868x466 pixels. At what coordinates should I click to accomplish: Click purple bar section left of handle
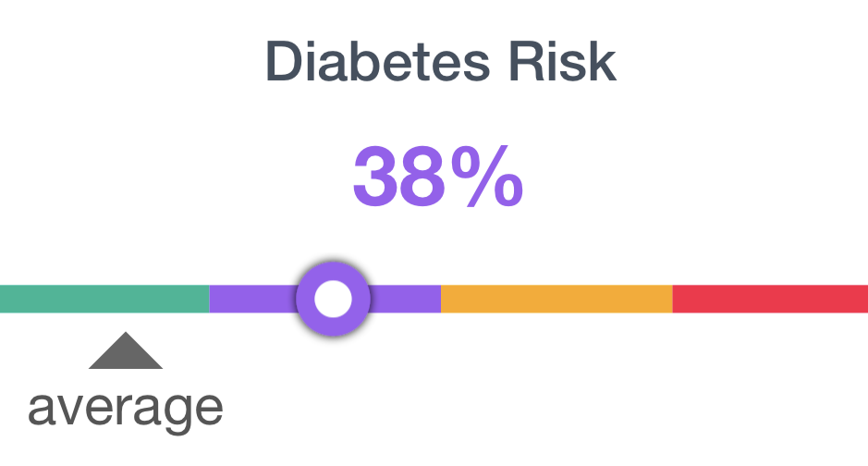click(x=253, y=299)
